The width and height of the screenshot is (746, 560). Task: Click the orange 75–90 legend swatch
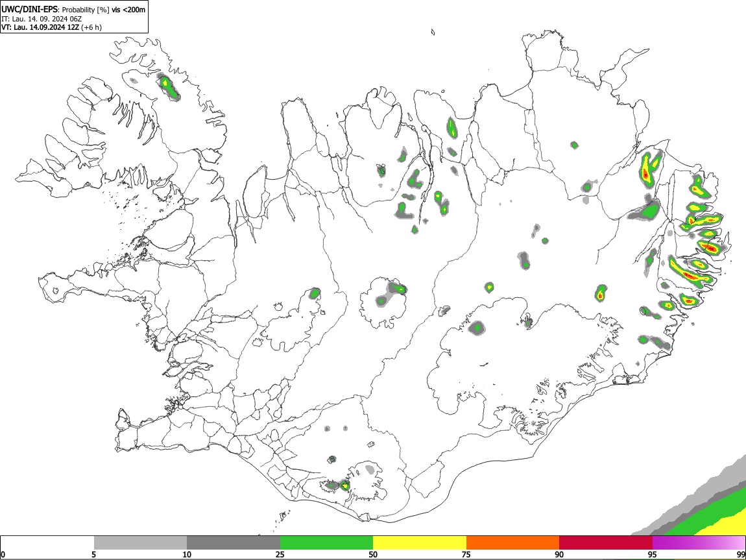pyautogui.click(x=513, y=542)
